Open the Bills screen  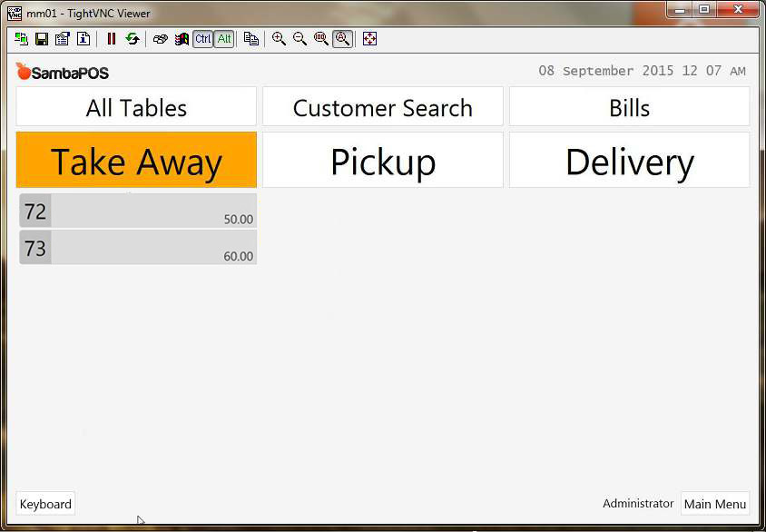pyautogui.click(x=630, y=106)
